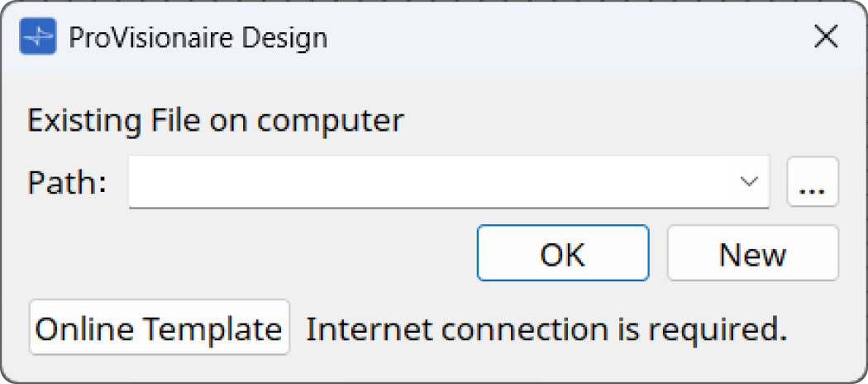Open the file browser with the ellipsis button
The width and height of the screenshot is (868, 384).
tap(812, 182)
